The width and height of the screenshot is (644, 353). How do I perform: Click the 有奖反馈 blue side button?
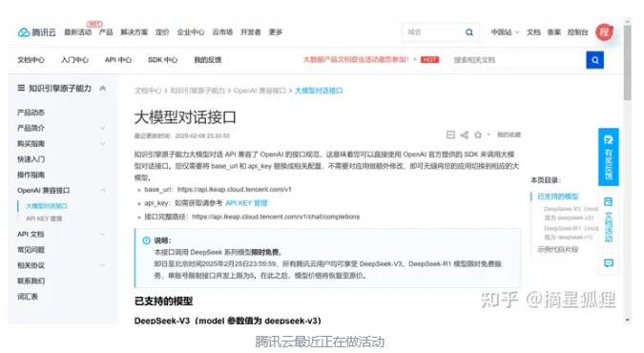pyautogui.click(x=609, y=157)
